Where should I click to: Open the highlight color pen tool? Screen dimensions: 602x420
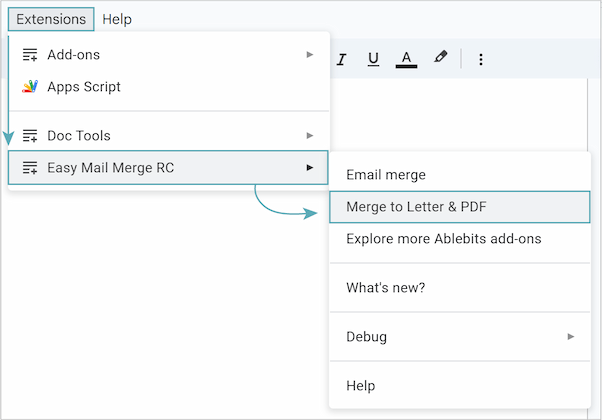tap(440, 57)
